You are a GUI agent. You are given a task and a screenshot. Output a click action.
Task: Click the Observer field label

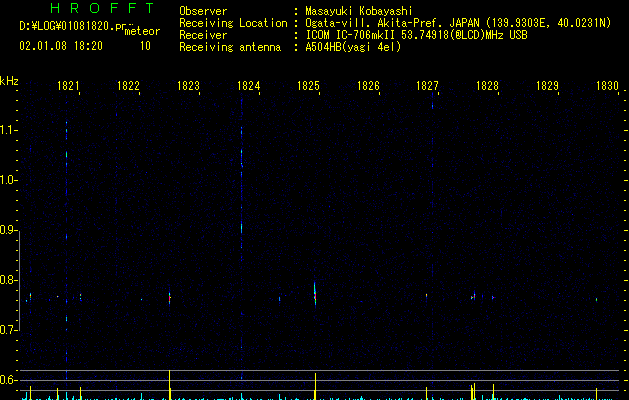pos(203,11)
